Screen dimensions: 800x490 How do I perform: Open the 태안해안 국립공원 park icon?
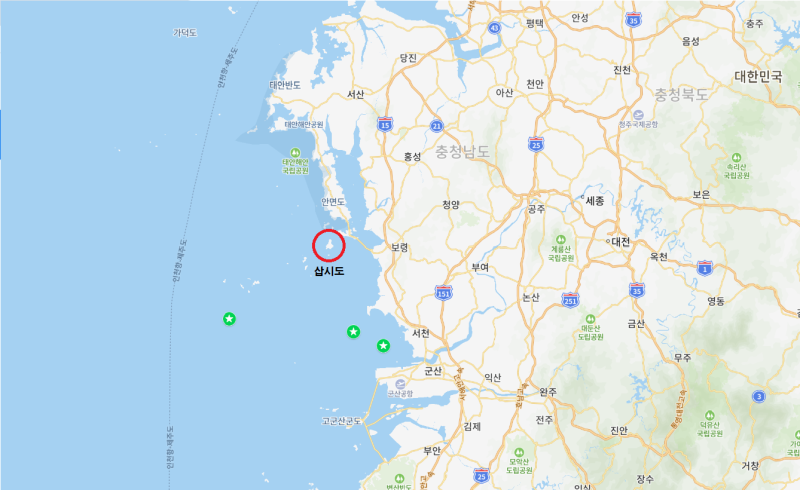[295, 153]
